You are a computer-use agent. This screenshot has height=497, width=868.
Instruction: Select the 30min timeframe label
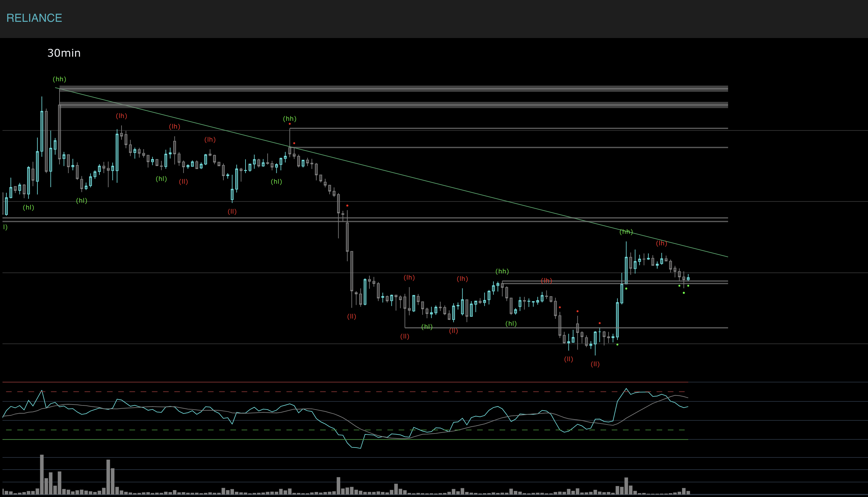(64, 53)
